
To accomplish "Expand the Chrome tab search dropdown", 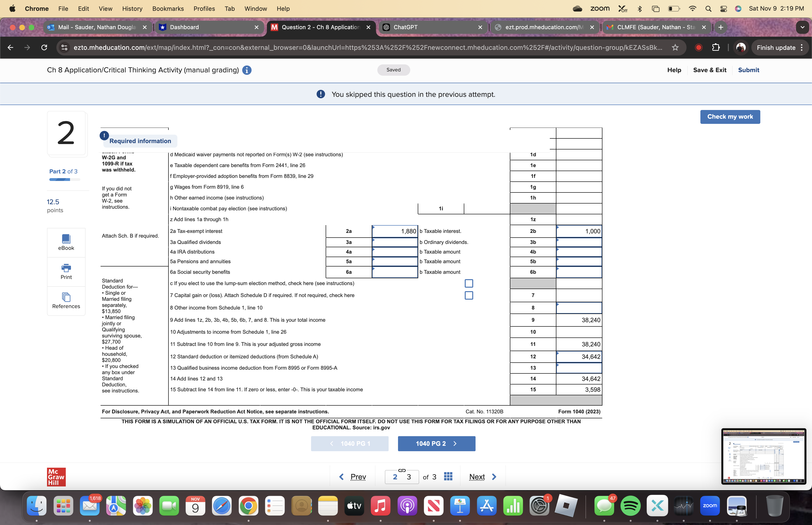I will (x=802, y=27).
